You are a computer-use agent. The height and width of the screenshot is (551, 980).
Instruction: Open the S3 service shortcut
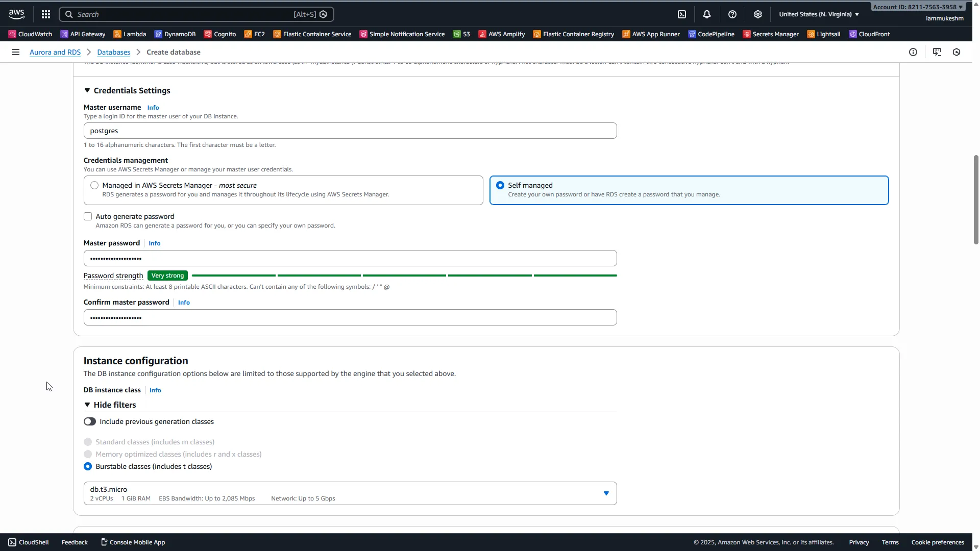(461, 34)
